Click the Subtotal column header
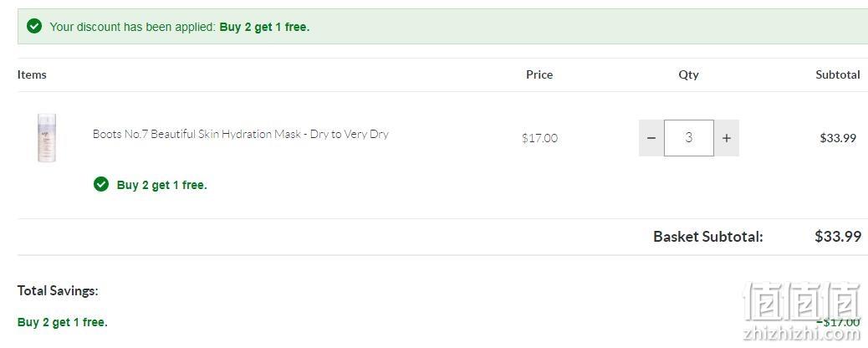Image resolution: width=868 pixels, height=348 pixels. (838, 74)
